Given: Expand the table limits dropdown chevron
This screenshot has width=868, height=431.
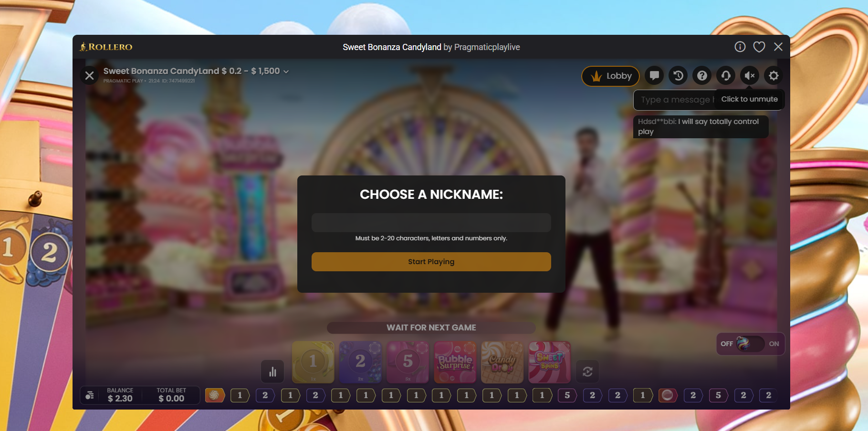Looking at the screenshot, I should (x=286, y=72).
